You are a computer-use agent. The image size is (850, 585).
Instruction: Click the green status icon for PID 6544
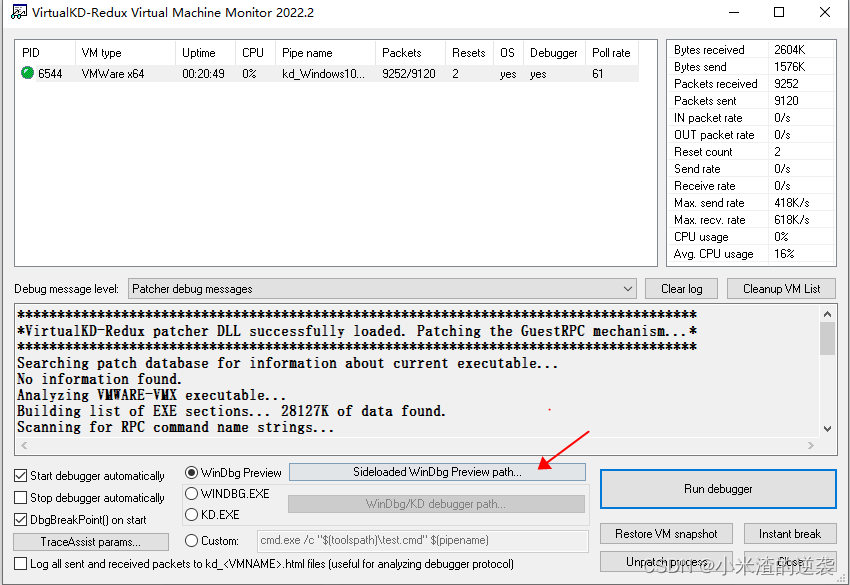click(x=27, y=73)
